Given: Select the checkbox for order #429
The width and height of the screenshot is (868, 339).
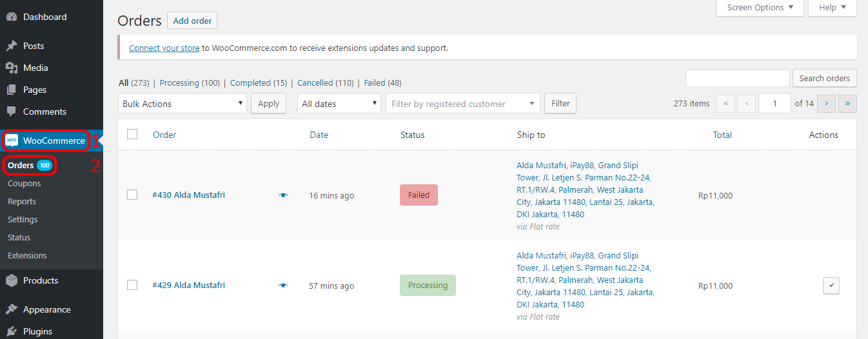Looking at the screenshot, I should (x=132, y=285).
